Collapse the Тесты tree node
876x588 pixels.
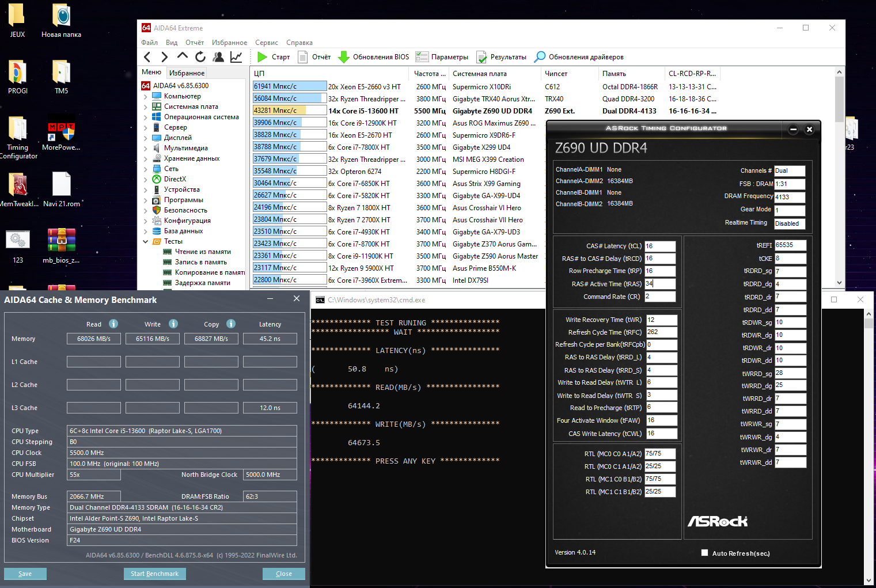[x=146, y=242]
